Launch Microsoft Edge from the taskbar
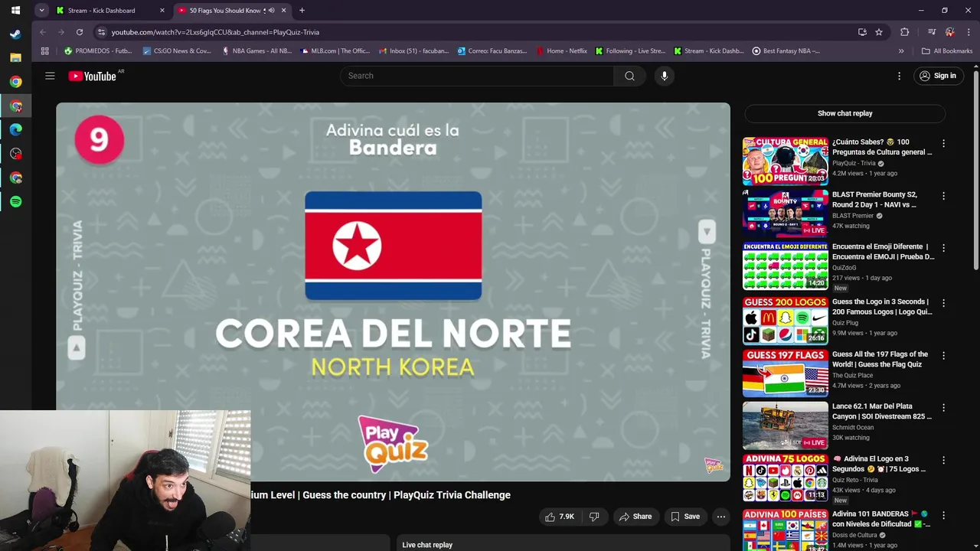980x551 pixels. click(x=15, y=130)
